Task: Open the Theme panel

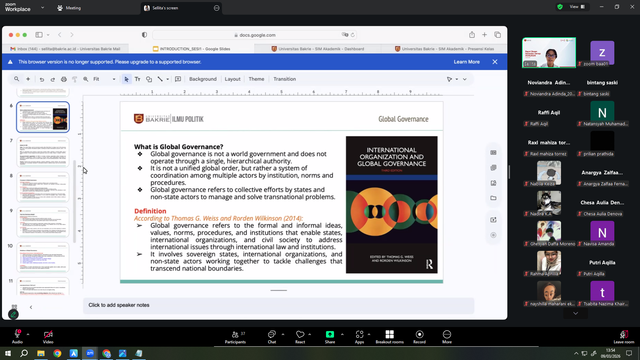Action: (256, 79)
